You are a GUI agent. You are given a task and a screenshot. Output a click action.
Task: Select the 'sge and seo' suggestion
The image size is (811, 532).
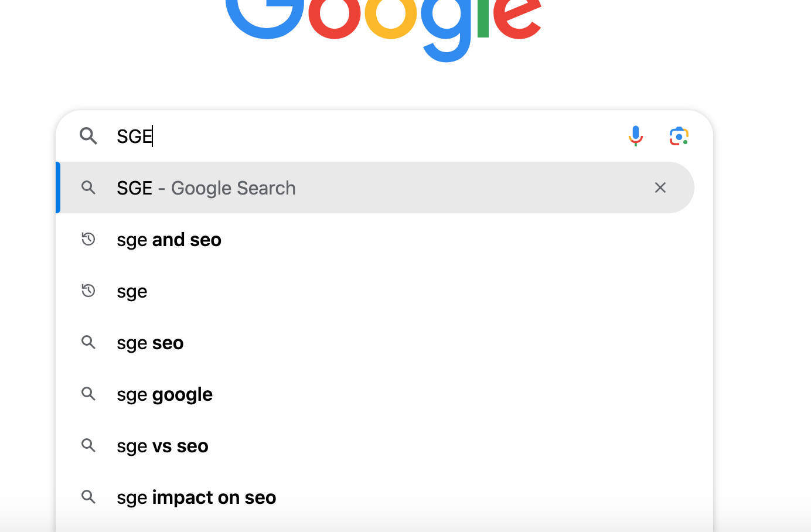pos(169,239)
